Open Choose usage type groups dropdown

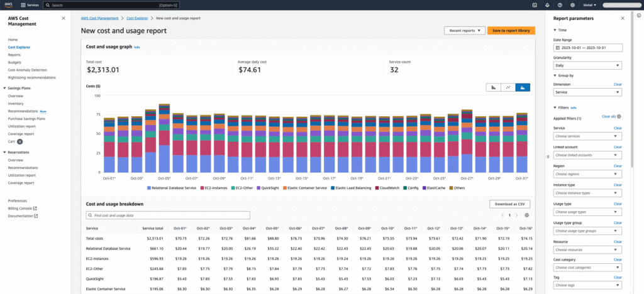coord(587,231)
